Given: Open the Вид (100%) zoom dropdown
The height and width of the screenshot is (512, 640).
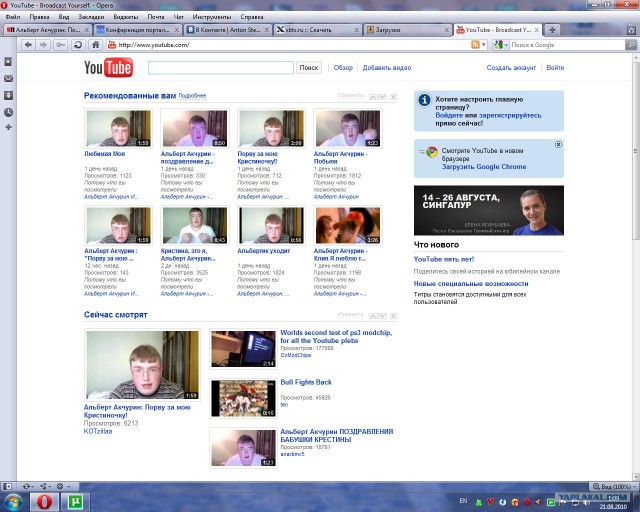Looking at the screenshot, I should [x=614, y=486].
